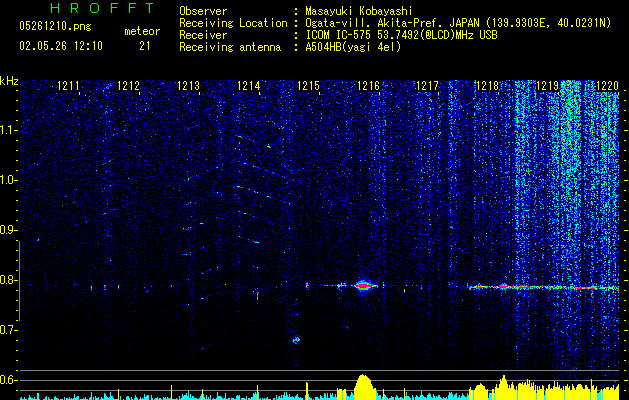Click the 1211 time marker
The width and height of the screenshot is (629, 400).
[x=68, y=85]
